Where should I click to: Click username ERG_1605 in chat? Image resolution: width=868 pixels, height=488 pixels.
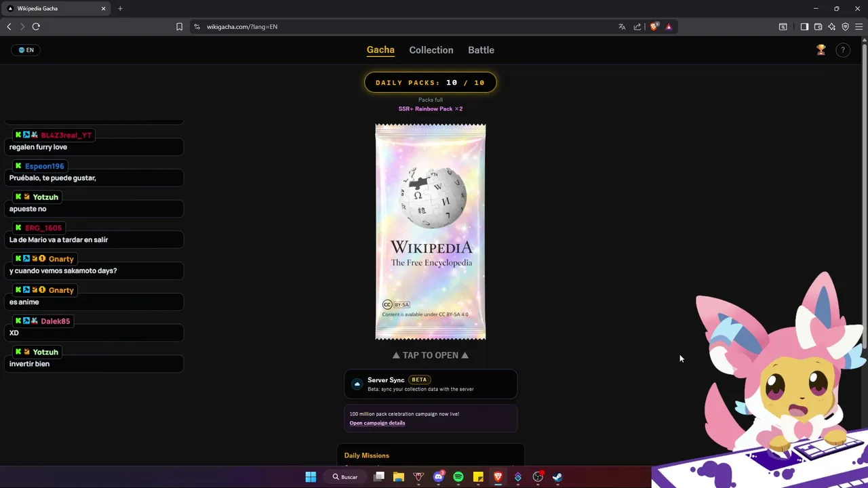pos(43,228)
